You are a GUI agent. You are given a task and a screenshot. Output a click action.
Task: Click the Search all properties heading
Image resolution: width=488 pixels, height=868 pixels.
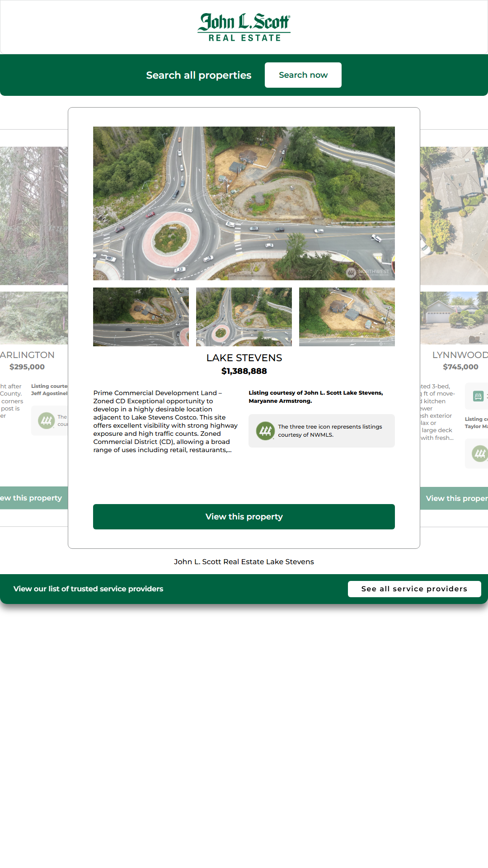199,75
